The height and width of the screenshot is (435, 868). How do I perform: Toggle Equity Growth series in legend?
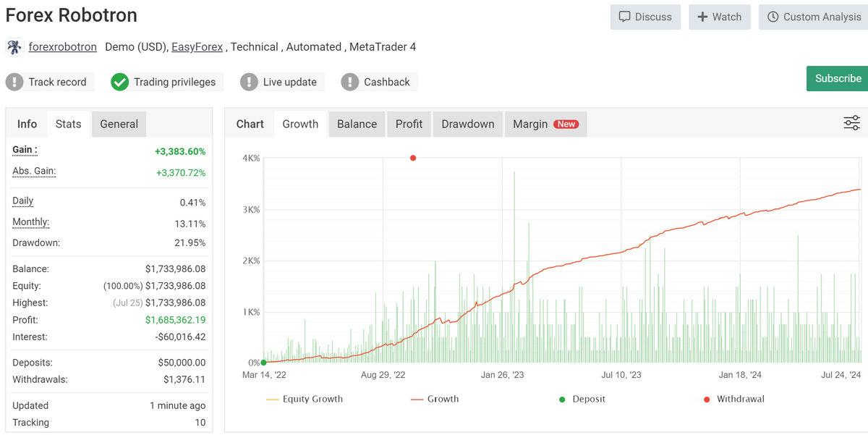(305, 399)
